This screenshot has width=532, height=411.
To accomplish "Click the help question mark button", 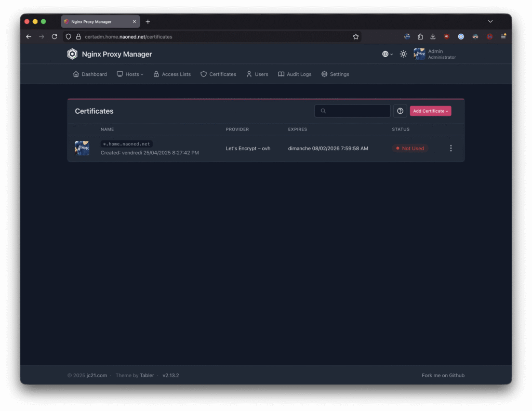I will [400, 111].
